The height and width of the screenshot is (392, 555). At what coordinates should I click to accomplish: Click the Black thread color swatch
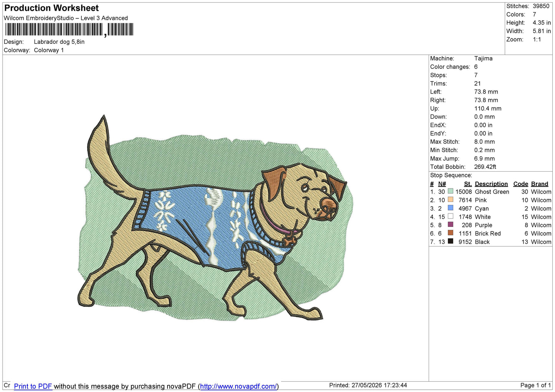coord(451,241)
